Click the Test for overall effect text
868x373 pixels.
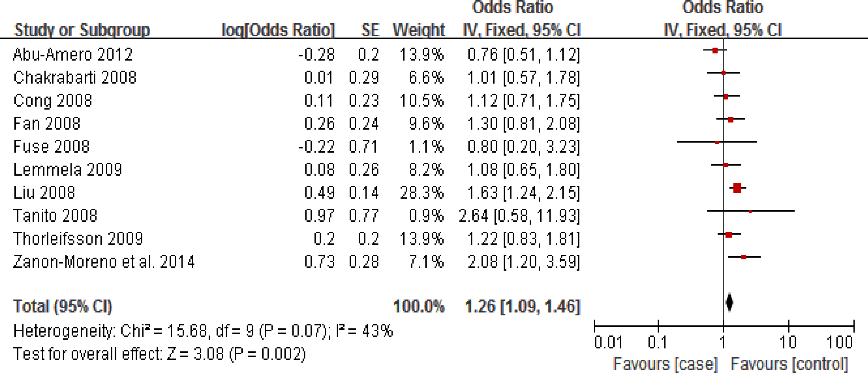coord(159,354)
